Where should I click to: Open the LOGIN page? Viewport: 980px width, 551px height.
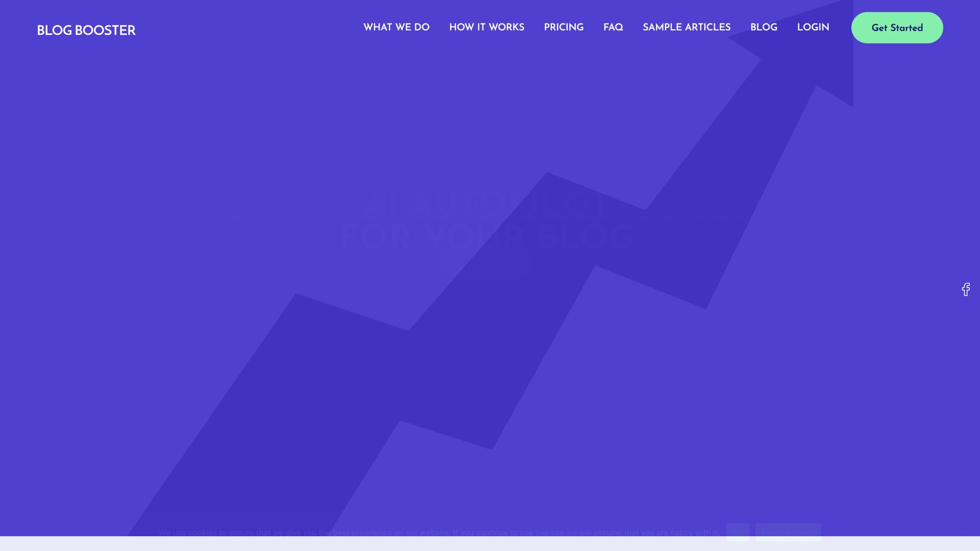point(813,28)
